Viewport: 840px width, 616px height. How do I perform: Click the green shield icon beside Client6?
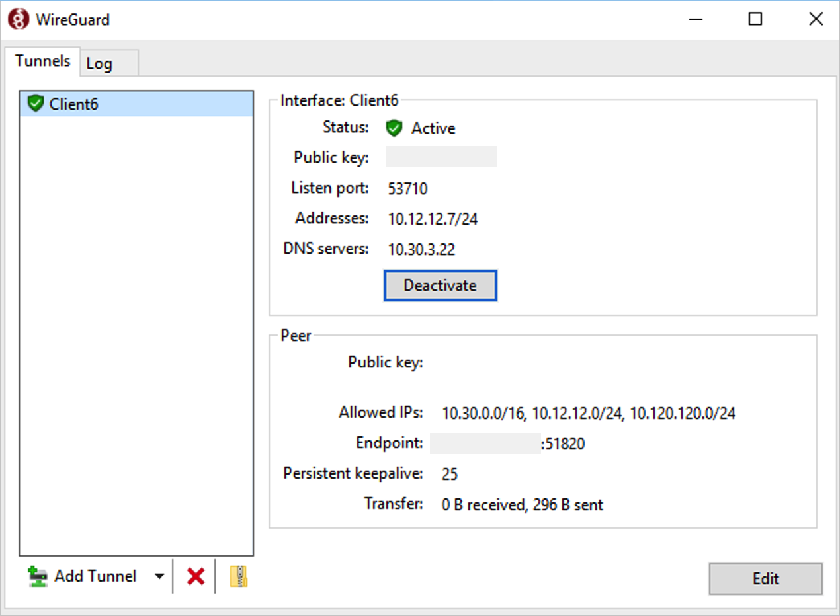pos(36,103)
